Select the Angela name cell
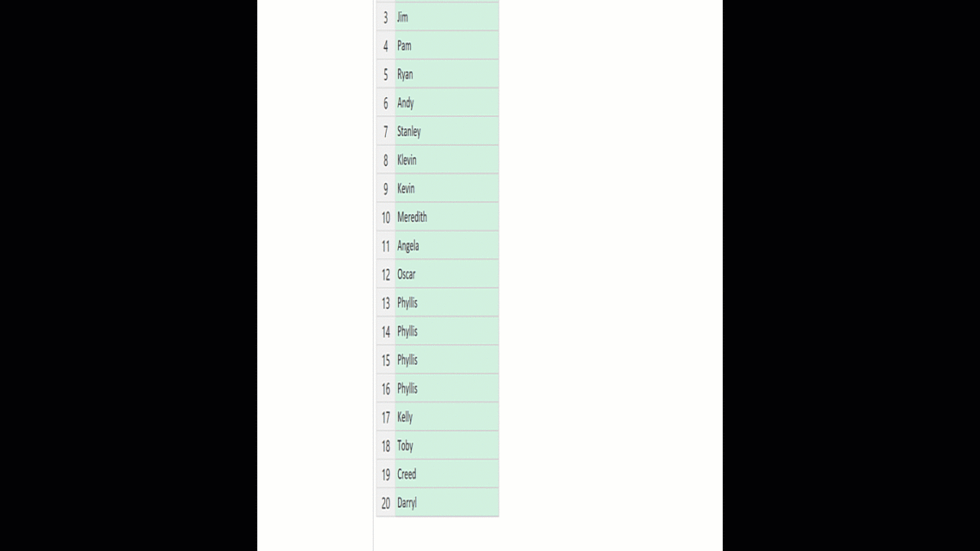The width and height of the screenshot is (980, 551). (x=446, y=246)
